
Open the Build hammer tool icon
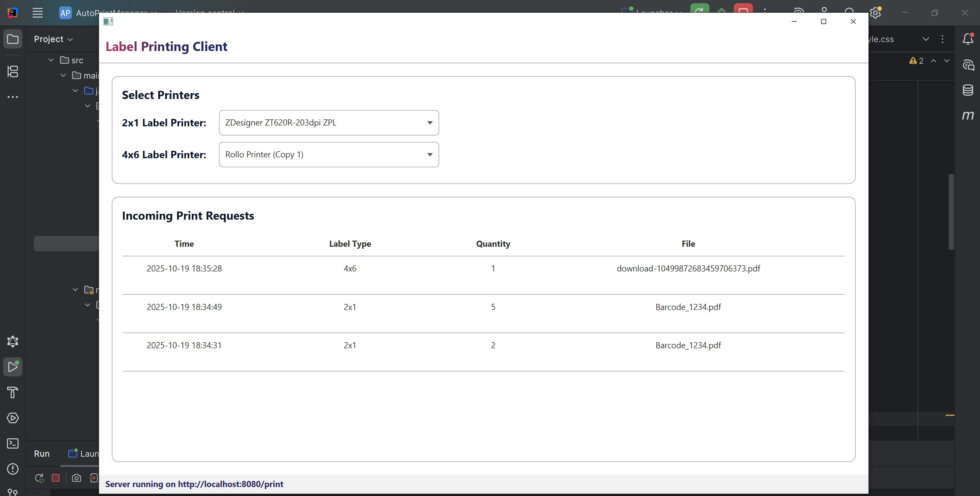point(13,392)
